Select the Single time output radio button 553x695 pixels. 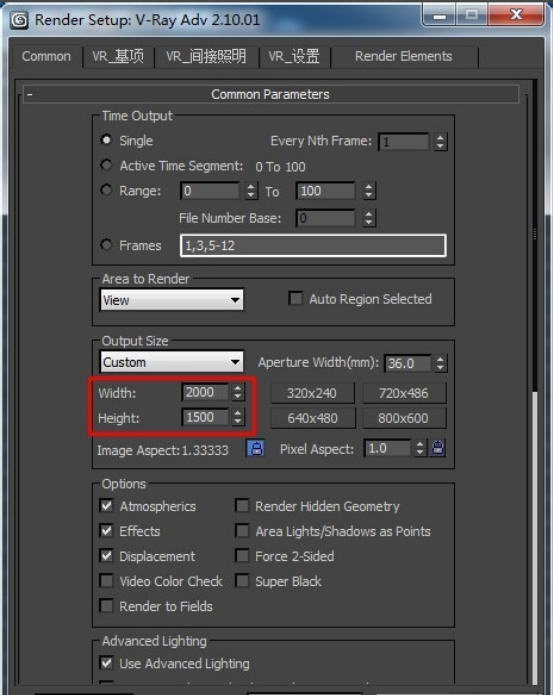(x=106, y=140)
